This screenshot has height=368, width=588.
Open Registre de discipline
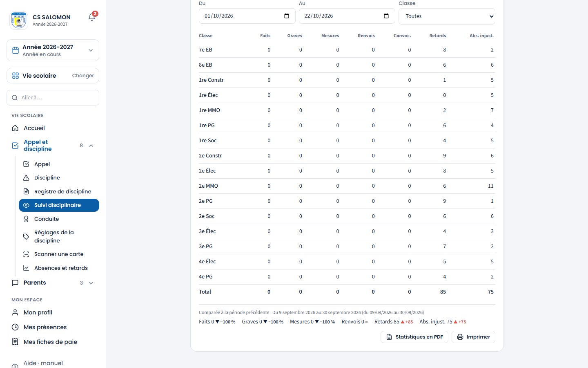(59, 191)
